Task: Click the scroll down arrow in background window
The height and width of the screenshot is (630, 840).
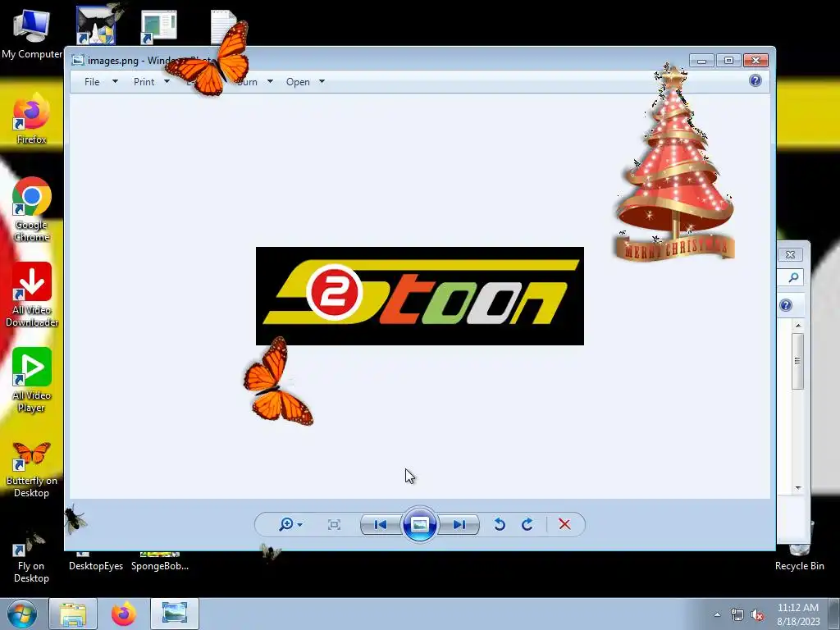Action: click(x=798, y=488)
